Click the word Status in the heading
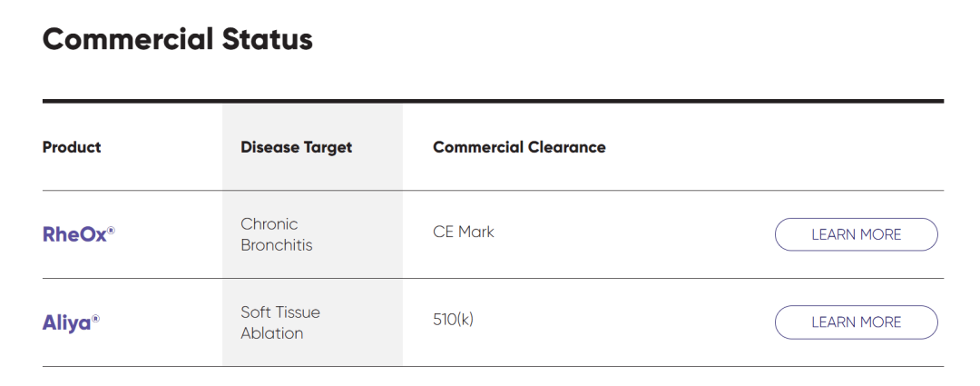 coord(267,39)
